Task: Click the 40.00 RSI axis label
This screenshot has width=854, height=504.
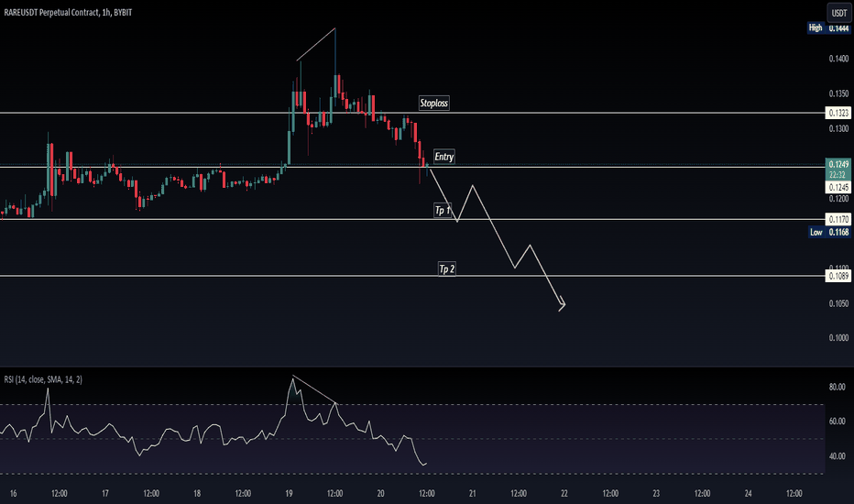Action: click(x=838, y=456)
